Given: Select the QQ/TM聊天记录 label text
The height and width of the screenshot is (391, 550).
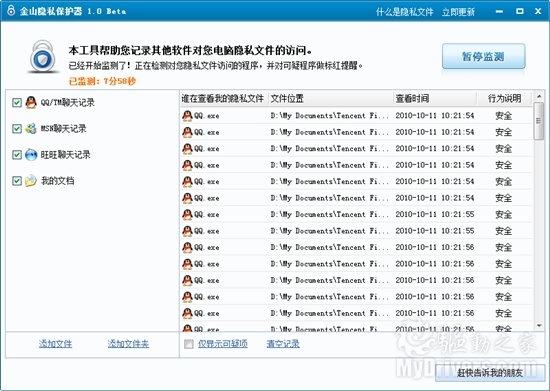Looking at the screenshot, I should (x=67, y=102).
